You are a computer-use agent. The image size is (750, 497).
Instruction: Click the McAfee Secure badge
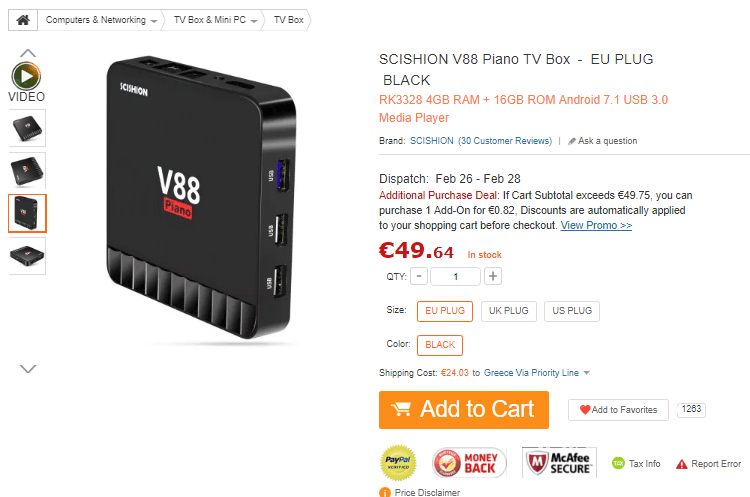[559, 462]
